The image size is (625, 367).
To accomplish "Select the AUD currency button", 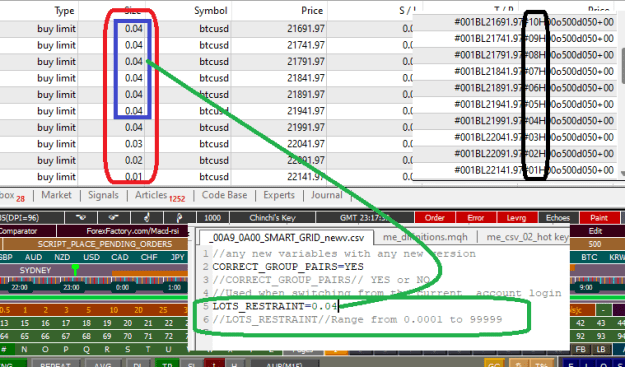I will 33,257.
